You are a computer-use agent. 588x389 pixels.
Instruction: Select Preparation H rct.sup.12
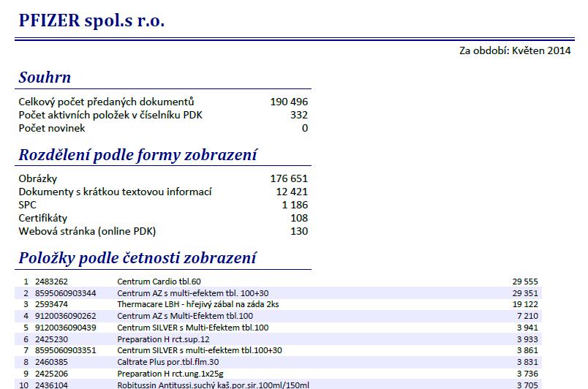[x=163, y=339]
